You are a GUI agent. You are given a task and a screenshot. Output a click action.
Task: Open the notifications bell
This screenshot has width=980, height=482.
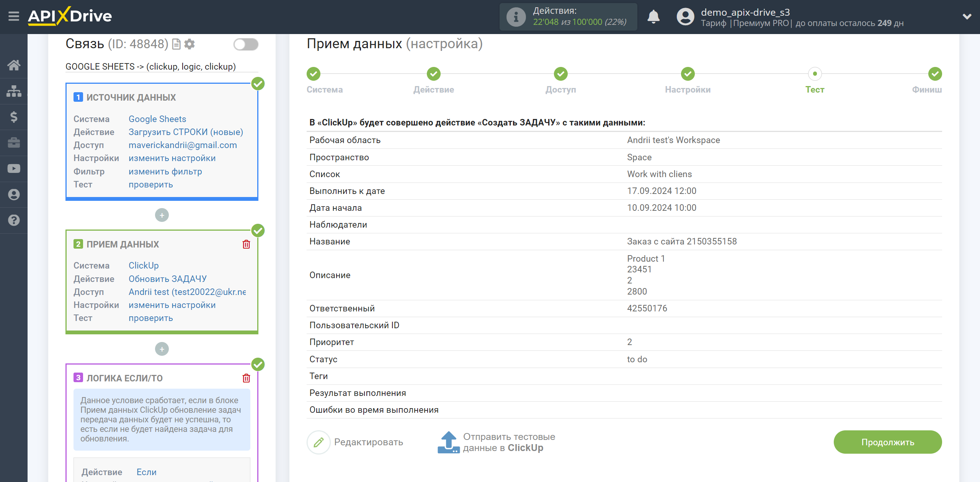tap(653, 17)
